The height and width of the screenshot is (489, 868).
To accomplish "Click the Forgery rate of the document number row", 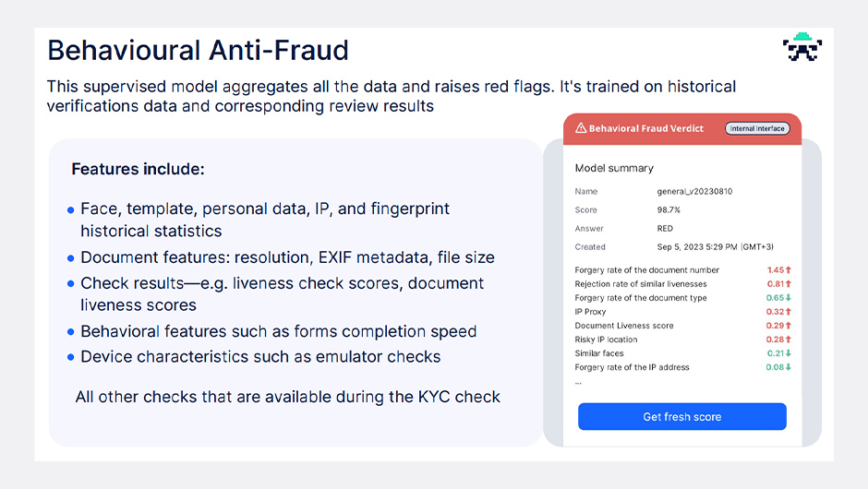I will point(682,270).
